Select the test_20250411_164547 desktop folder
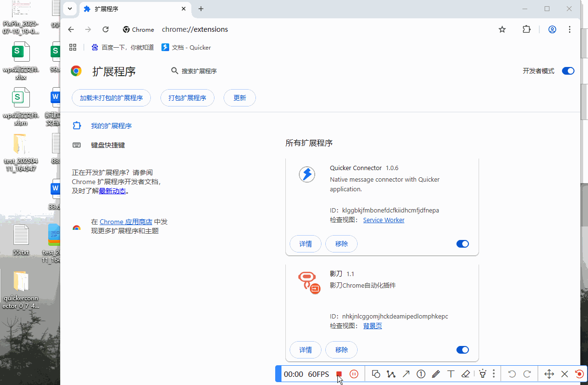The width and height of the screenshot is (588, 385). tap(21, 152)
